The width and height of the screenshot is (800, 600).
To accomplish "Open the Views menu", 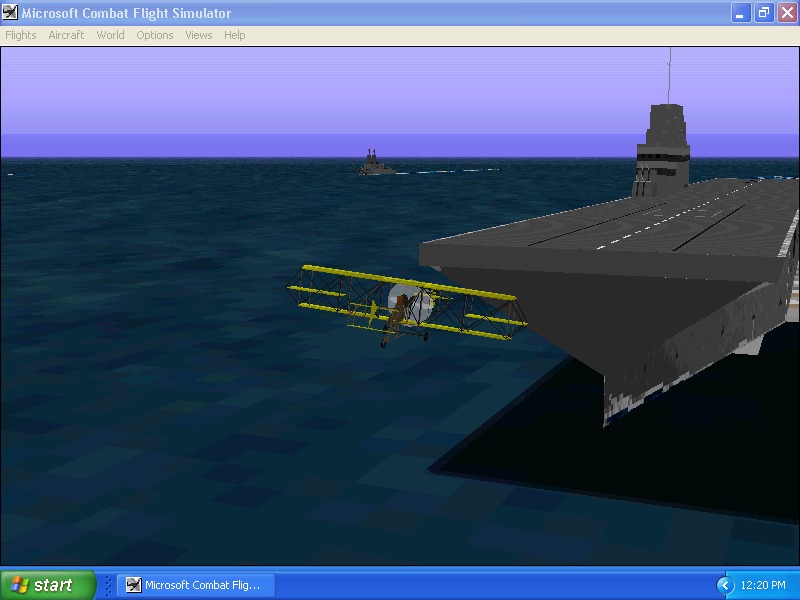I will pyautogui.click(x=198, y=35).
